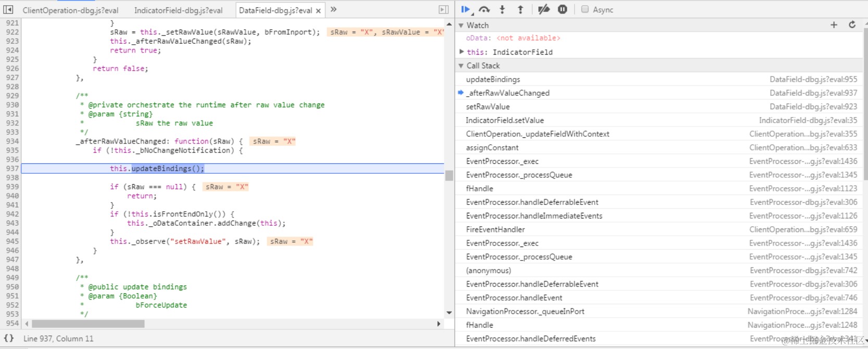Click _oDataContainer.addChange(this) code line
The width and height of the screenshot is (868, 349).
(206, 223)
